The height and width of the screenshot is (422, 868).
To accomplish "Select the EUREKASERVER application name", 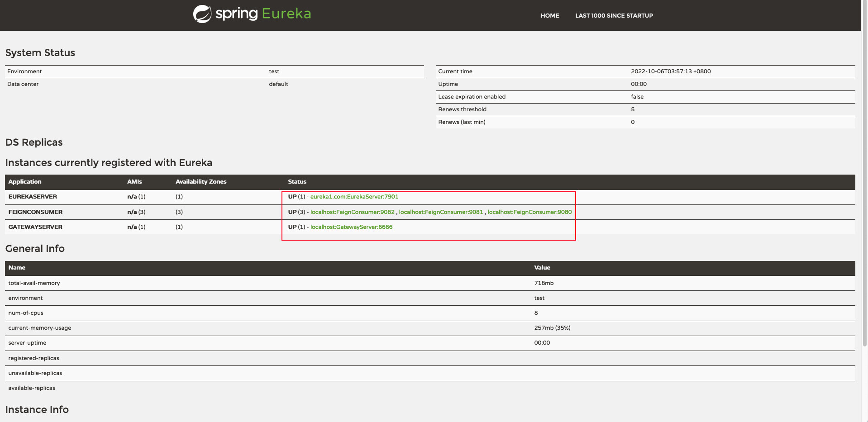I will [x=33, y=197].
